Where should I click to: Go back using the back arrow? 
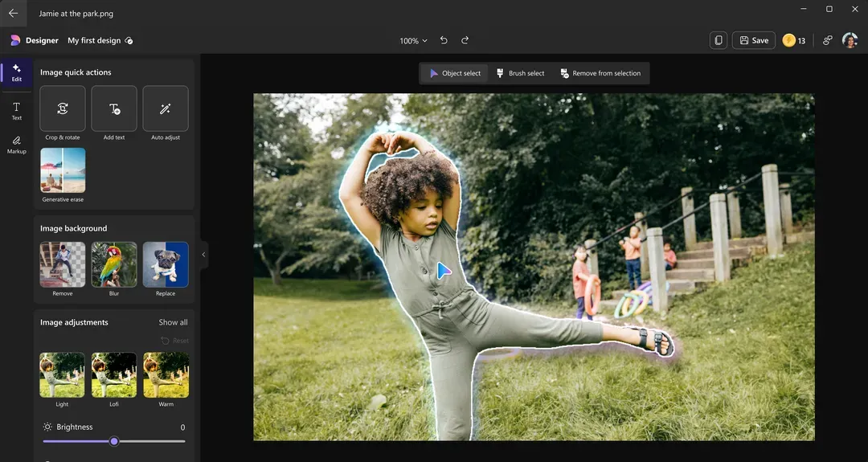click(14, 14)
